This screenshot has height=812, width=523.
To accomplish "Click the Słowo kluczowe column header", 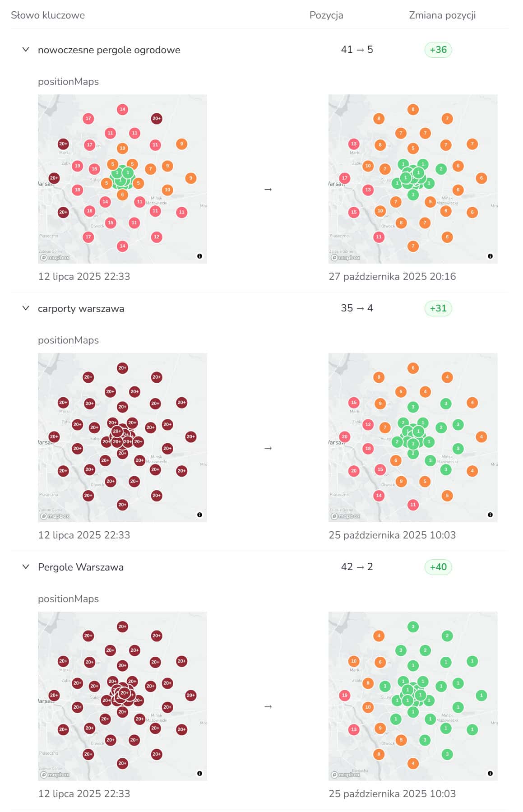I will [x=48, y=15].
